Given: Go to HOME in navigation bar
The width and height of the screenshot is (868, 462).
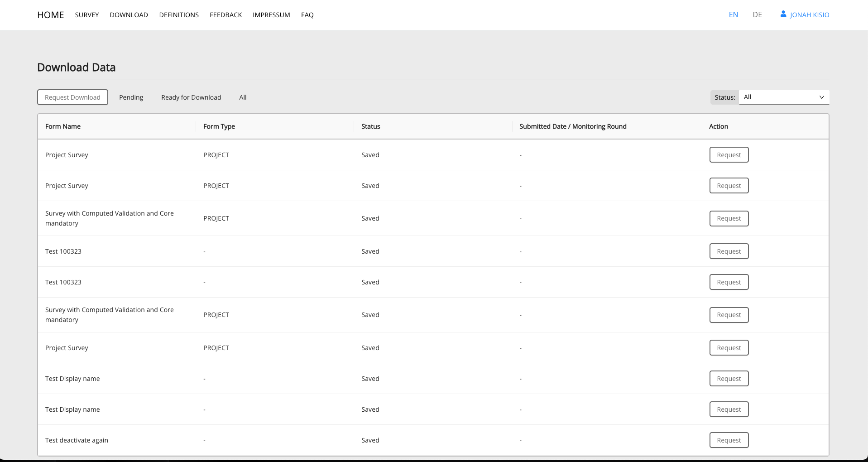Looking at the screenshot, I should click(51, 15).
